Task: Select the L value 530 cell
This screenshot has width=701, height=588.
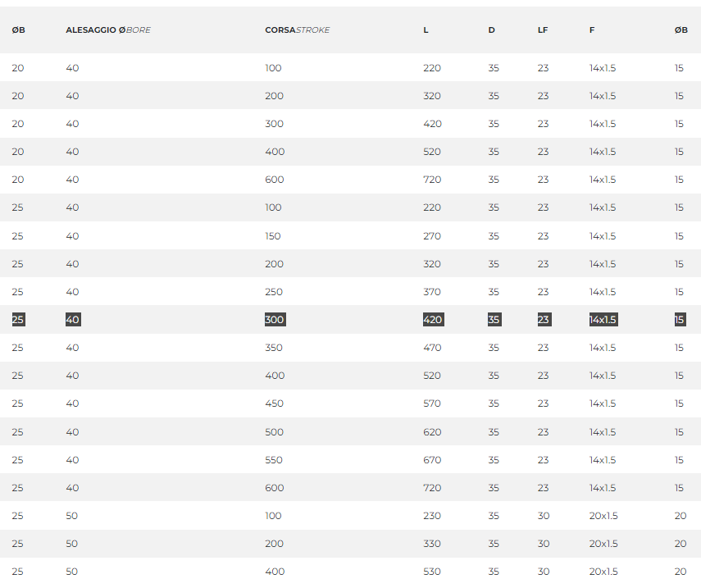Action: 432,572
